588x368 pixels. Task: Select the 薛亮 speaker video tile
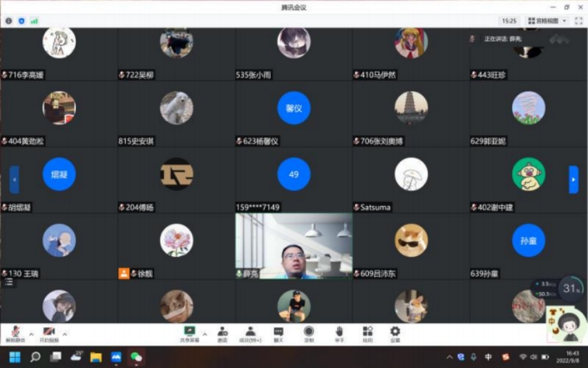294,246
